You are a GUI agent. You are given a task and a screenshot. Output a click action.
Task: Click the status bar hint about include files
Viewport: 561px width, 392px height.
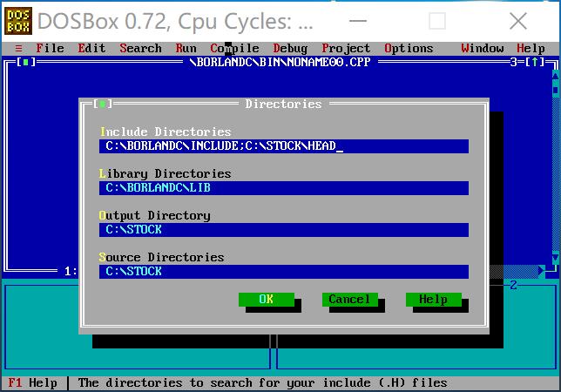click(262, 383)
